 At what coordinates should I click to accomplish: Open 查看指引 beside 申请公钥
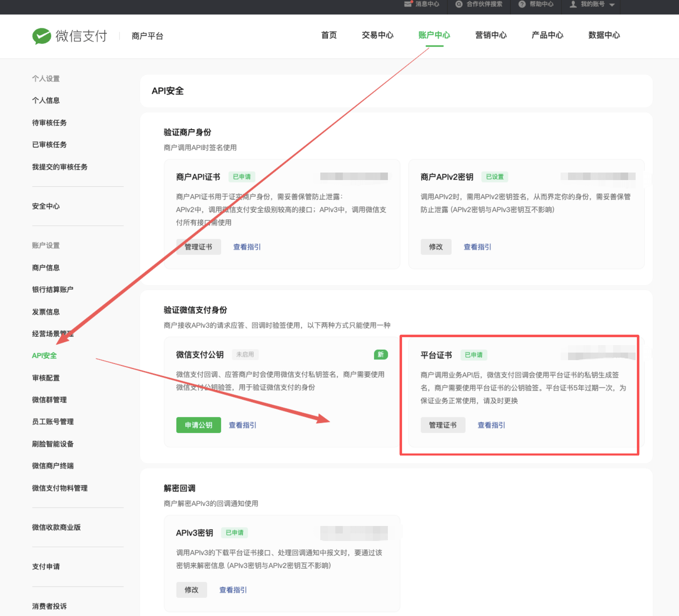[242, 425]
